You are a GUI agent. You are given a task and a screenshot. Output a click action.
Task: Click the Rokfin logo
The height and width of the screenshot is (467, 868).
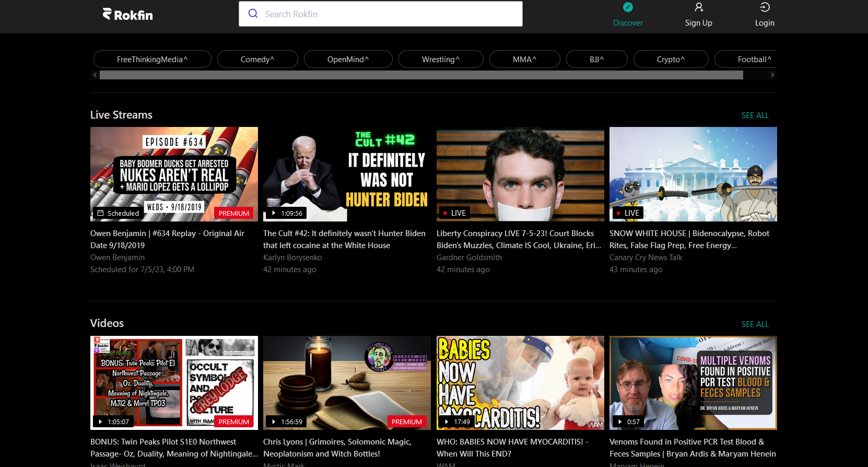point(127,15)
